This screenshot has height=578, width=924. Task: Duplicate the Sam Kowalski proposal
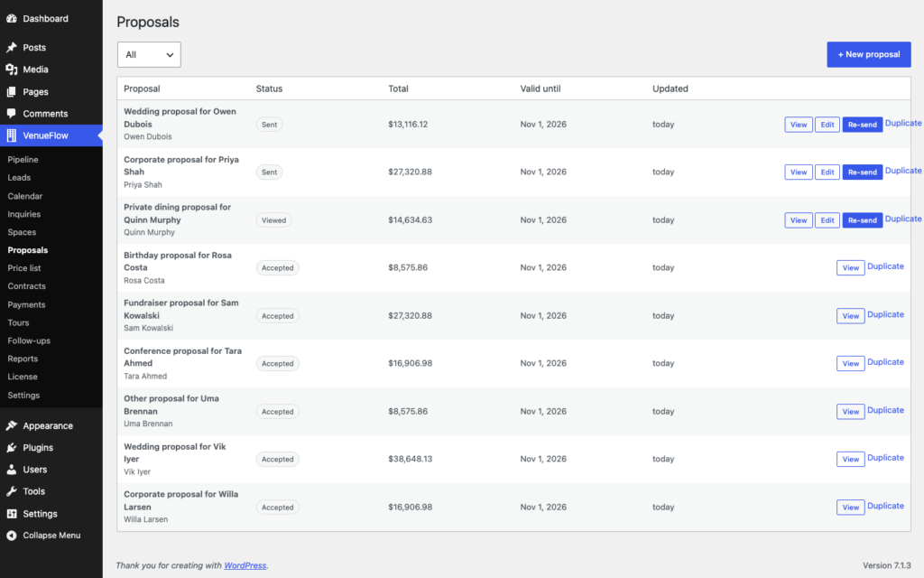886,315
